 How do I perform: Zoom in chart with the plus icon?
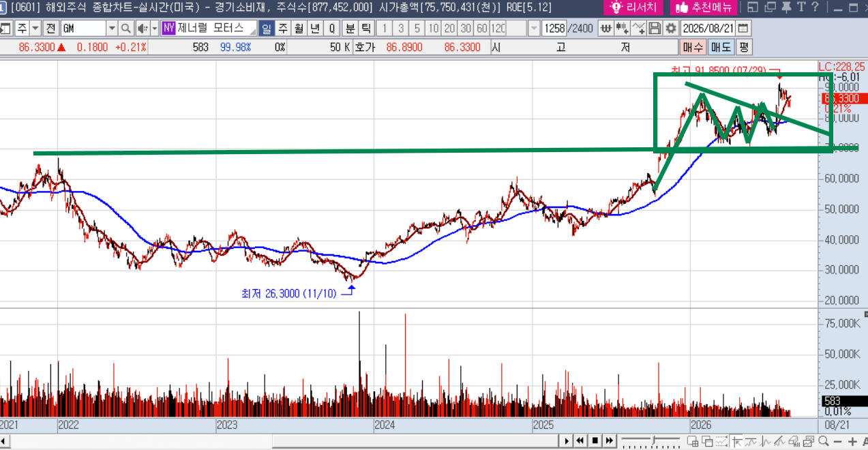852,441
